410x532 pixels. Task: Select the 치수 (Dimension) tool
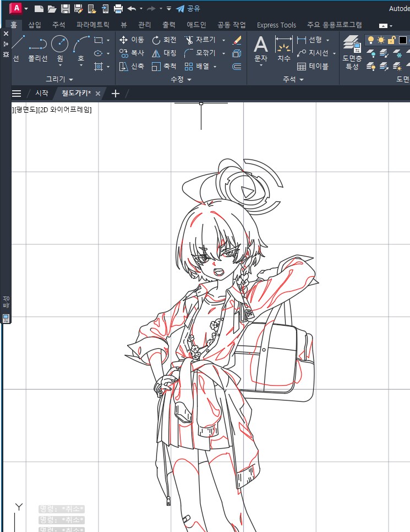(284, 48)
